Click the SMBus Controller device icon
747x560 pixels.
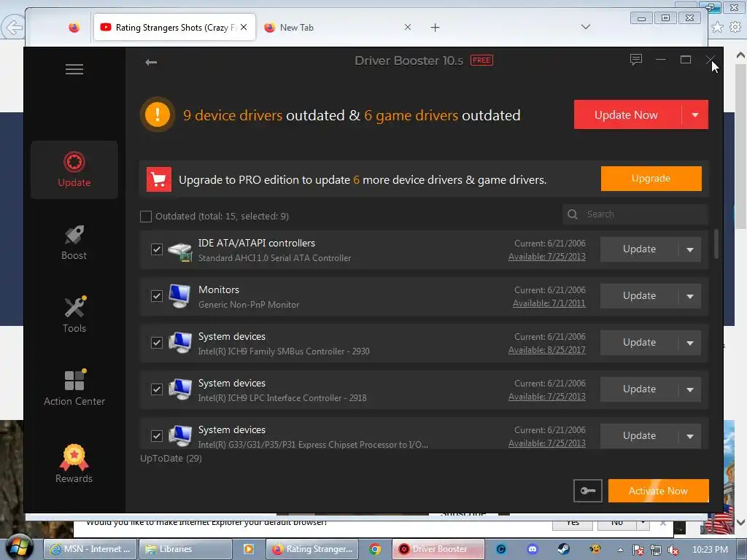coord(180,343)
